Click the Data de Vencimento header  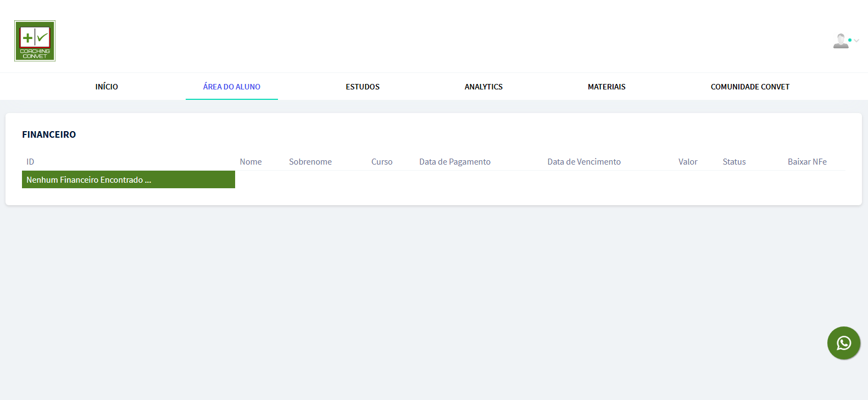click(x=584, y=162)
